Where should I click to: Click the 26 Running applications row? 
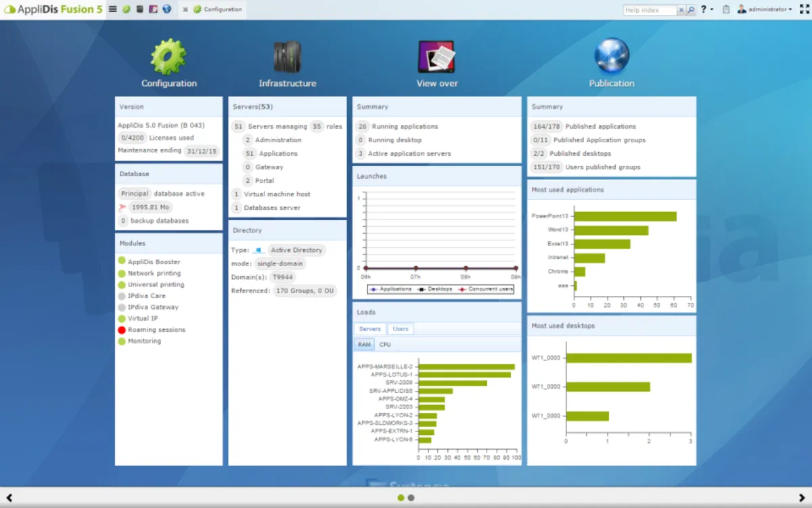point(397,127)
